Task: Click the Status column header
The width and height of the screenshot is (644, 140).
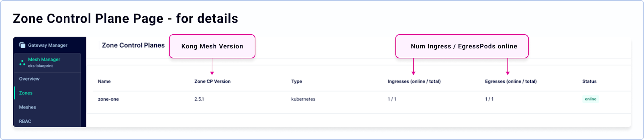Action: pyautogui.click(x=589, y=81)
